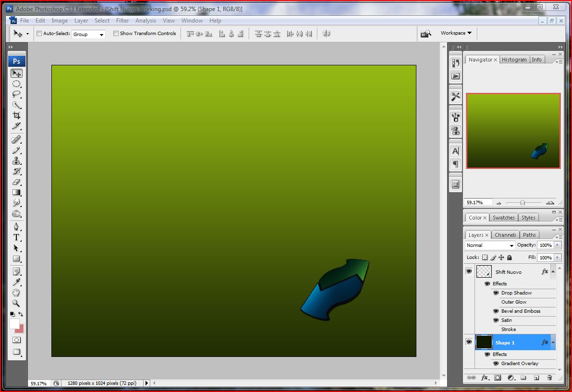Viewport: 572px width, 392px height.
Task: Open the Filter menu
Action: pos(122,21)
